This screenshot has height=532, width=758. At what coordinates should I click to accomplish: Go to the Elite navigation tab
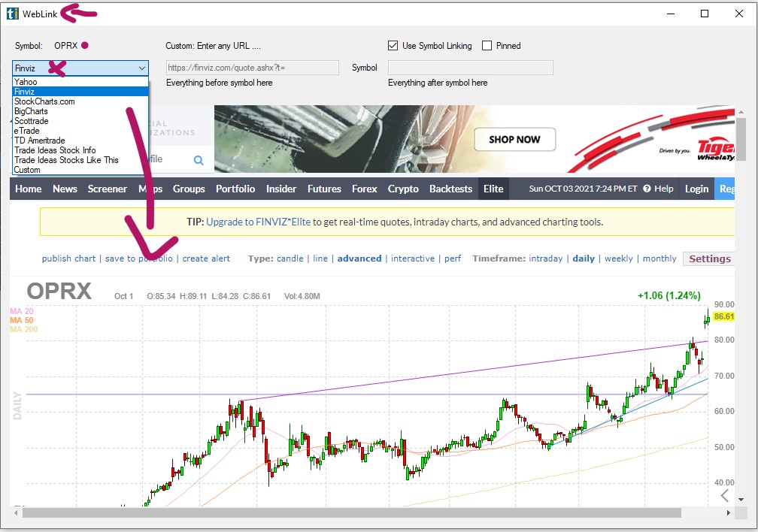click(493, 189)
